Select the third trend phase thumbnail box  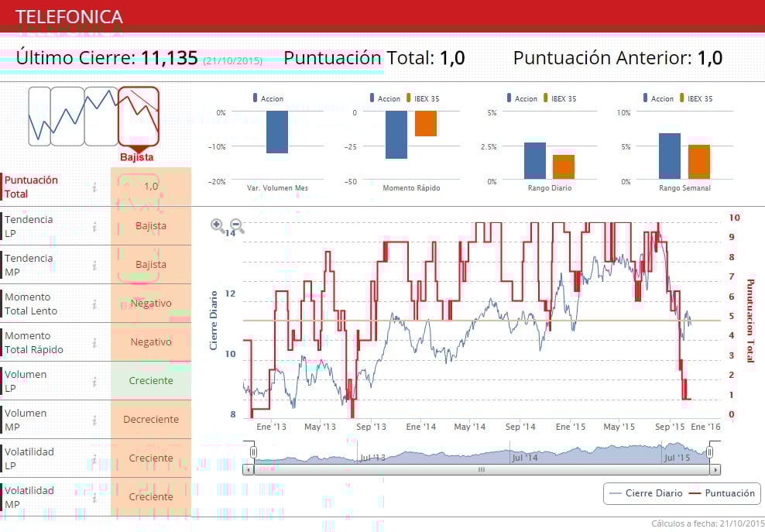pyautogui.click(x=101, y=116)
